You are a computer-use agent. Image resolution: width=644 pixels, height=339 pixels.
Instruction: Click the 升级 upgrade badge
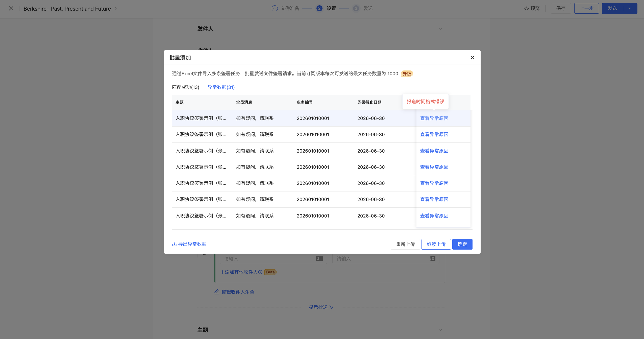[407, 74]
